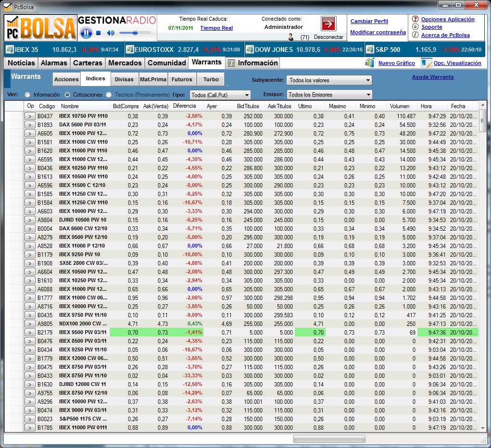Select the DAX 5600 PW 03/11 name cell
Viewport: 491px width, 448px height.
tap(83, 124)
